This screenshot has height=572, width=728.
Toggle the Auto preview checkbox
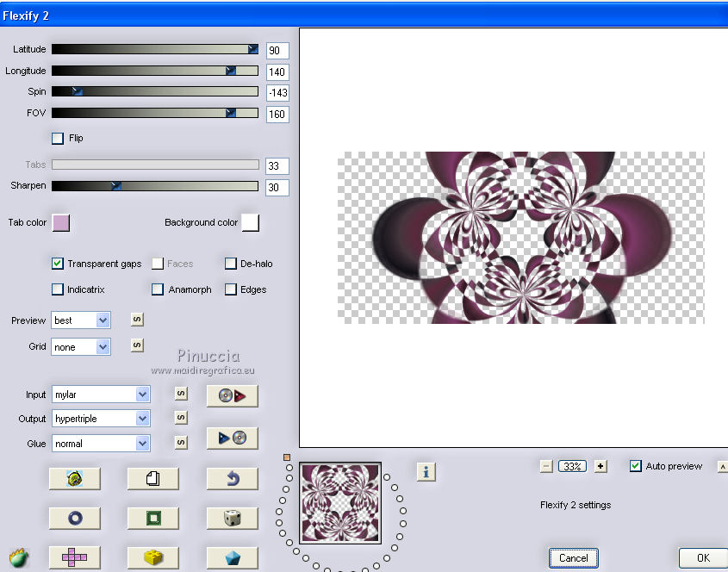point(636,466)
